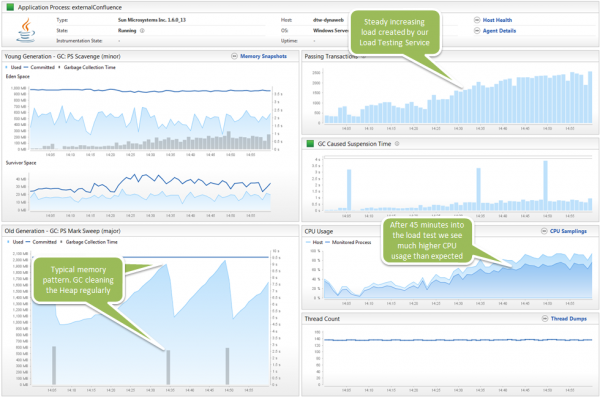Click the Instrumentation State label
The image size is (600, 397).
pos(79,41)
